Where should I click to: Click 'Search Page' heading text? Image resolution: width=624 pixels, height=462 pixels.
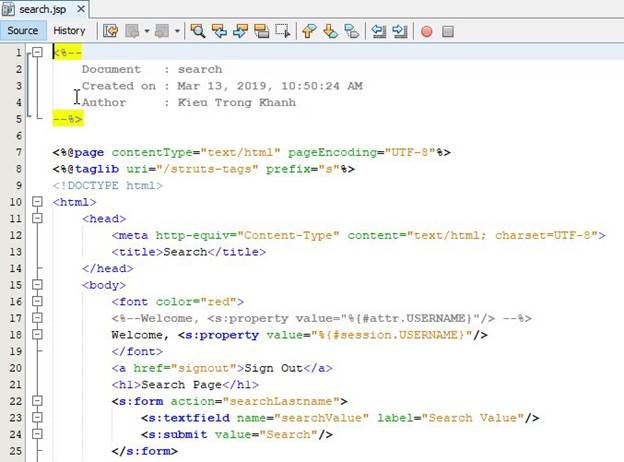[x=181, y=385]
